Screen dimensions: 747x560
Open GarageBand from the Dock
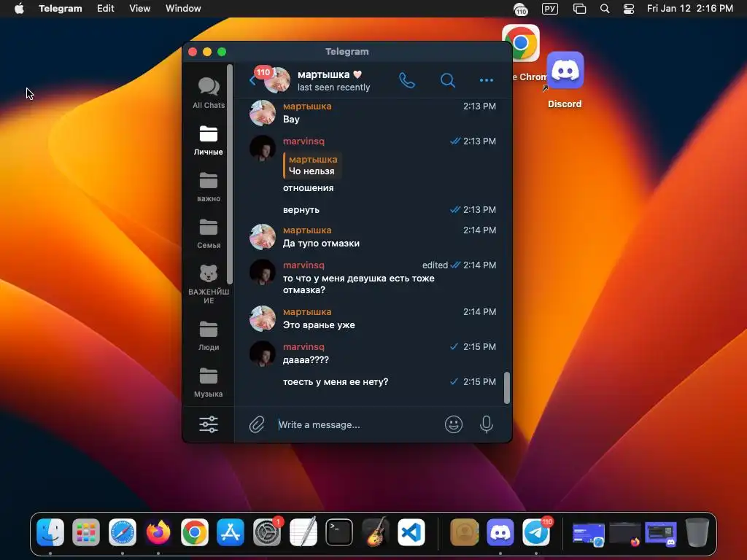376,532
